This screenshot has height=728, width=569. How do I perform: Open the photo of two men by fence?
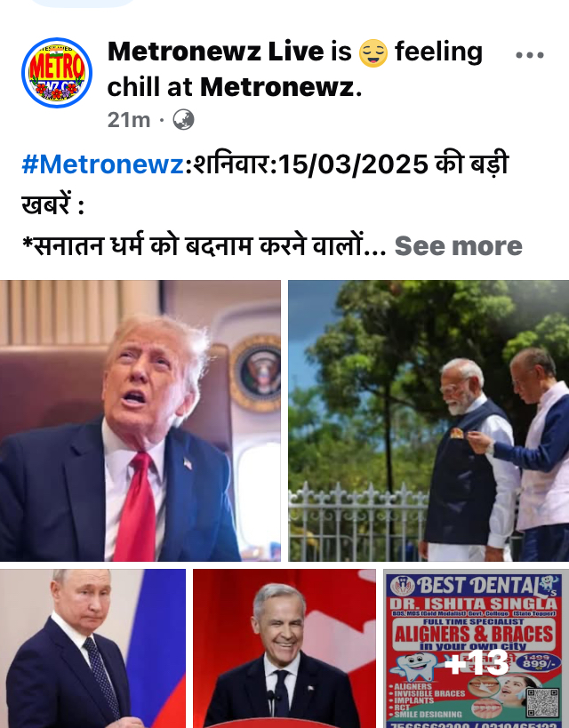click(x=429, y=420)
